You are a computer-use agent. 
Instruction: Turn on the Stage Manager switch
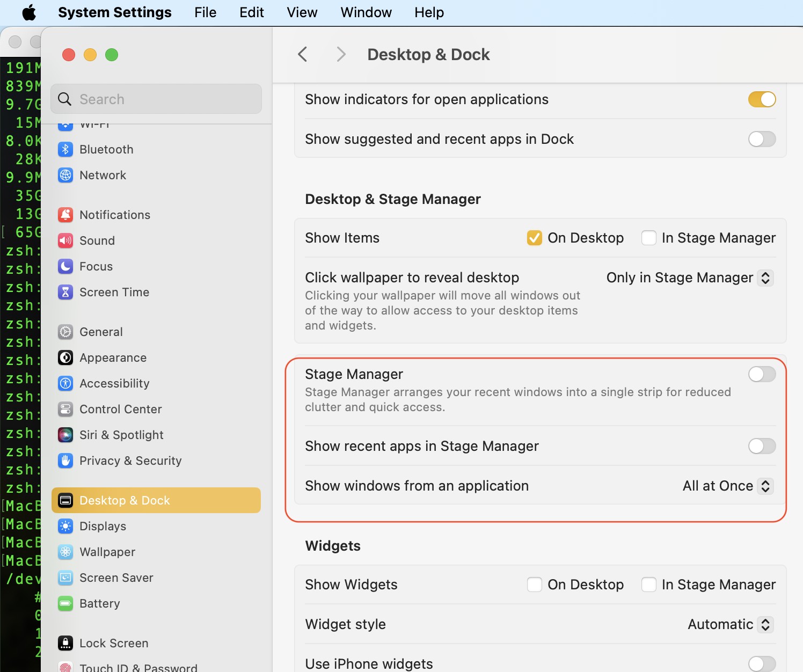coord(762,374)
